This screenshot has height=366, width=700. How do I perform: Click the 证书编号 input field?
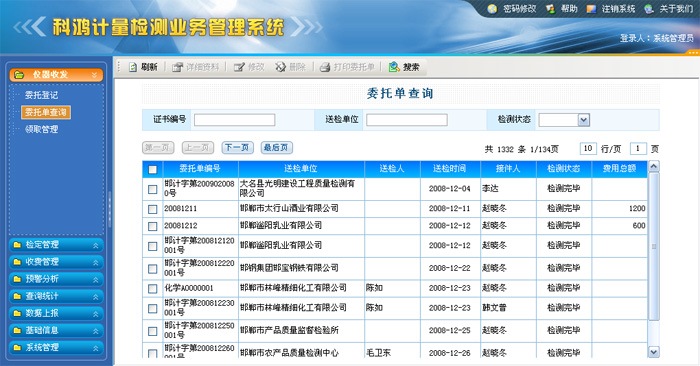[x=234, y=120]
